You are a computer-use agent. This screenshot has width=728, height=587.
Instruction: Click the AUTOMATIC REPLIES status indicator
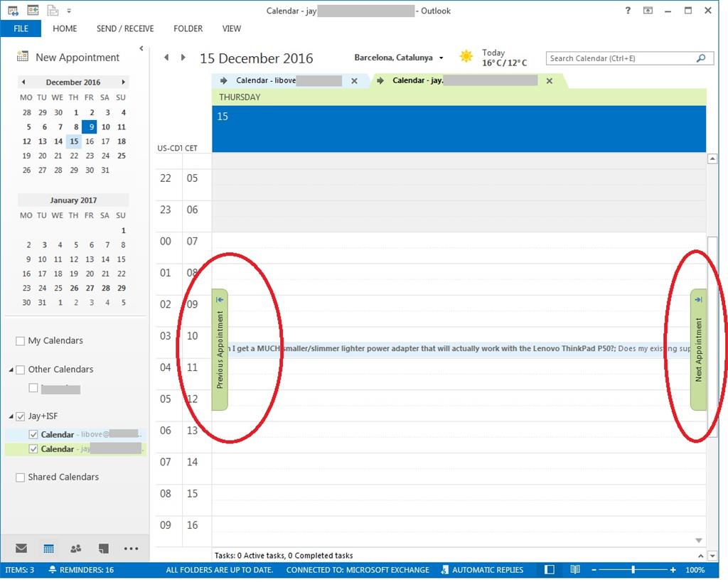(x=482, y=570)
